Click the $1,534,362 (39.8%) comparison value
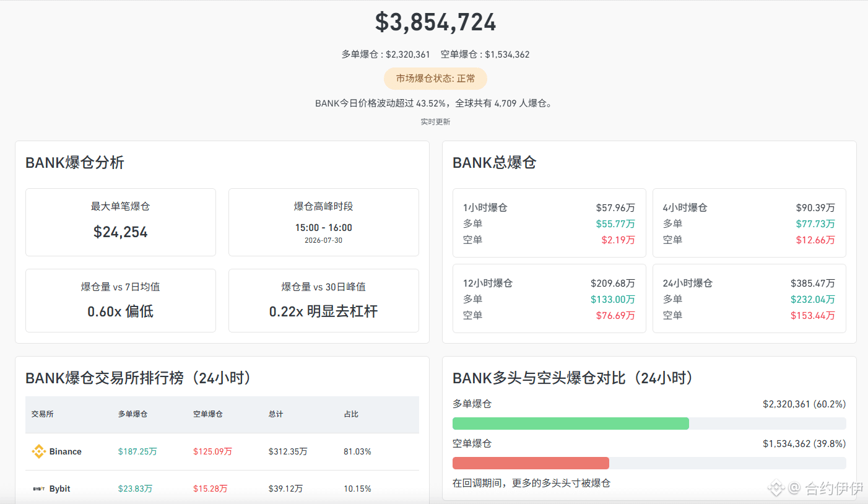868x504 pixels. [x=804, y=444]
